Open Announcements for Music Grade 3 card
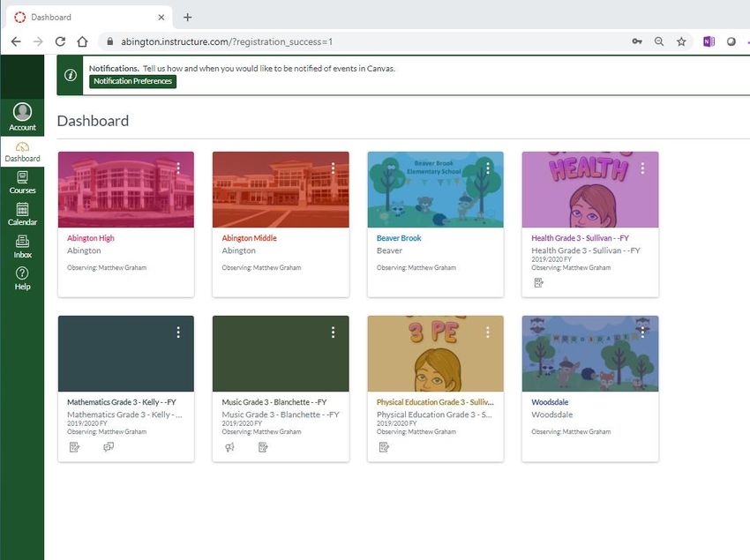This screenshot has height=560, width=750. coord(229,447)
